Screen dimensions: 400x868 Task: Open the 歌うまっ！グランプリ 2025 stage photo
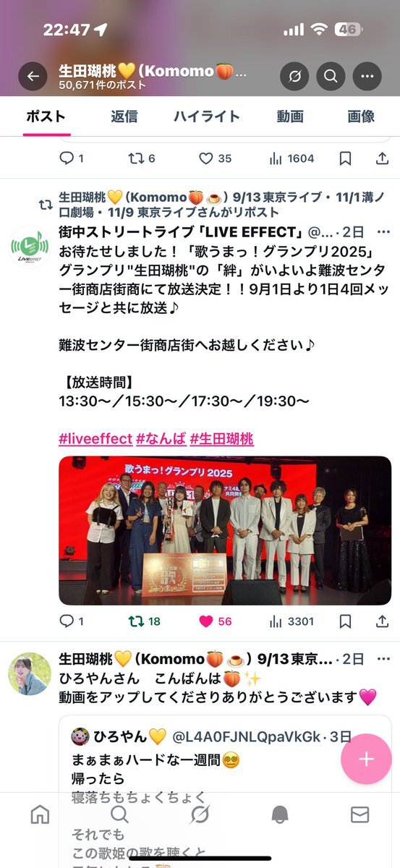[225, 530]
